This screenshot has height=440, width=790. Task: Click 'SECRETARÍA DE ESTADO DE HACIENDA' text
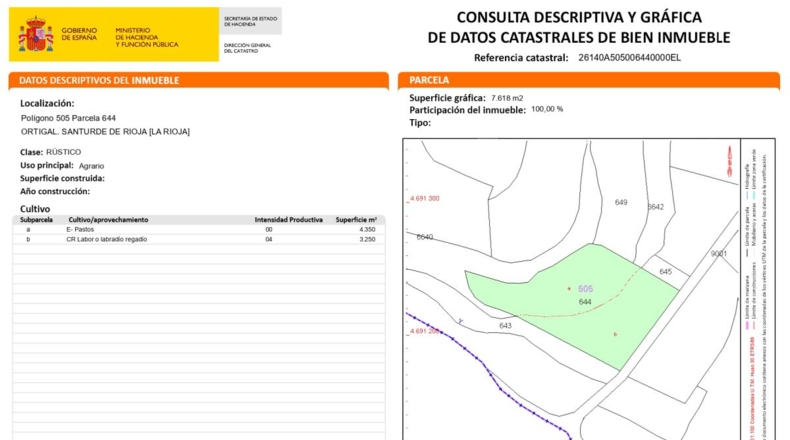250,21
